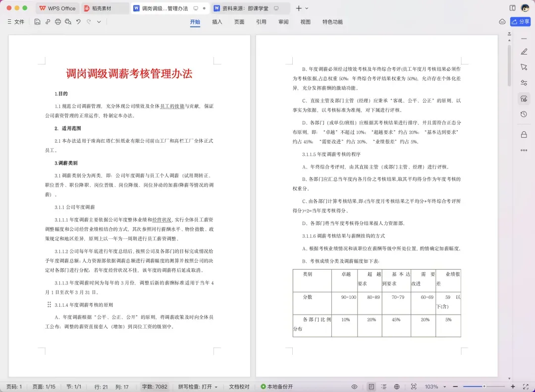Viewport: 535px width, 392px height.
Task: Open print preview icon
Action: (x=68, y=22)
